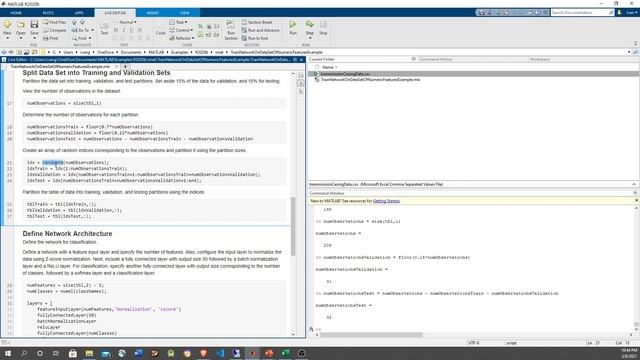The image size is (640, 360).
Task: Open the Windows Start menu
Action: tap(8, 353)
